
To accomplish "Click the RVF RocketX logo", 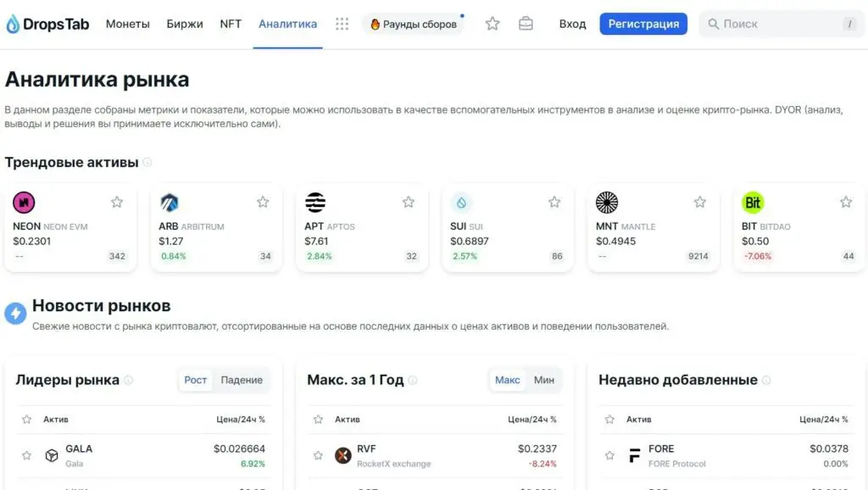I will [x=343, y=456].
